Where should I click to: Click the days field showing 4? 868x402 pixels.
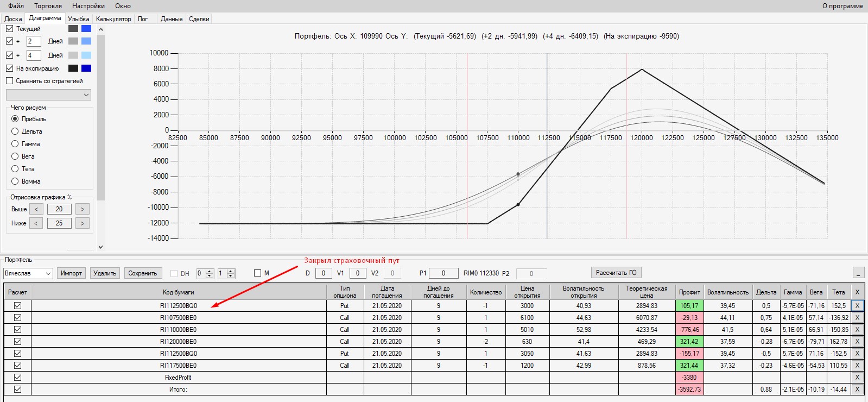pyautogui.click(x=34, y=55)
